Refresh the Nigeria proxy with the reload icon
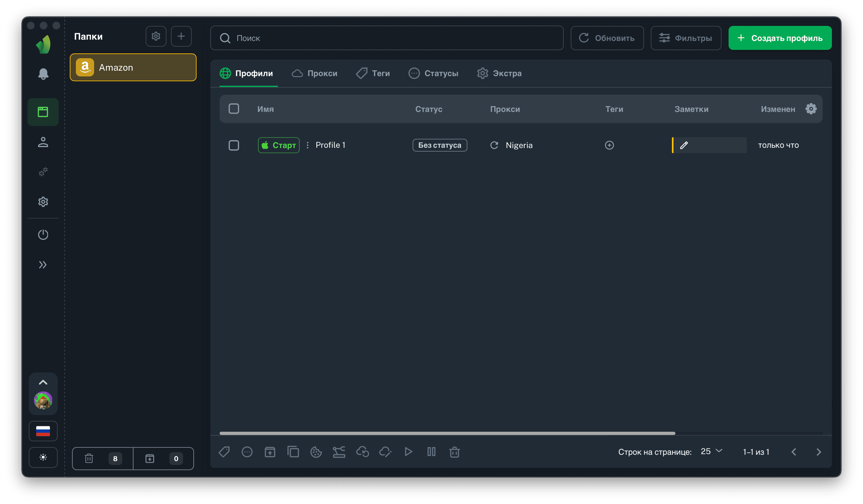863x504 pixels. [494, 145]
